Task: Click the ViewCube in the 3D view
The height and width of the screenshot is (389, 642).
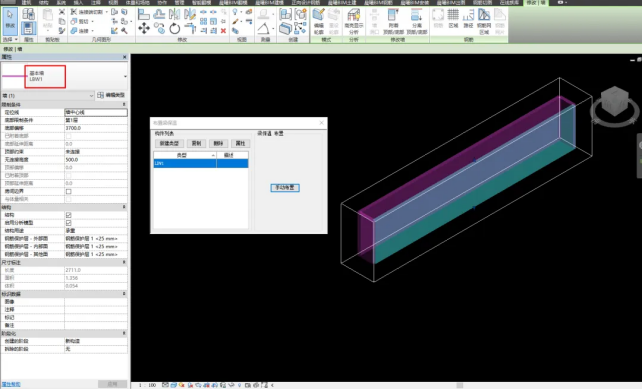Action: click(614, 102)
